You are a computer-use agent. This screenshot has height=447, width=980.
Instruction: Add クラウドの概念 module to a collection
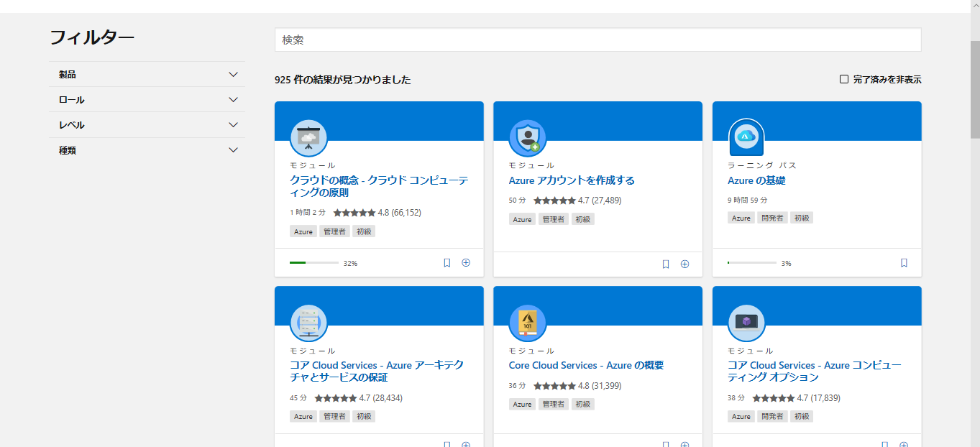[x=466, y=263]
